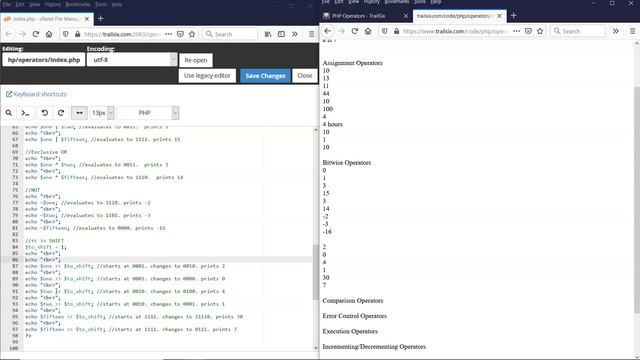Click tracking protection shield in left browser
This screenshot has width=640, height=360.
pyautogui.click(x=65, y=34)
